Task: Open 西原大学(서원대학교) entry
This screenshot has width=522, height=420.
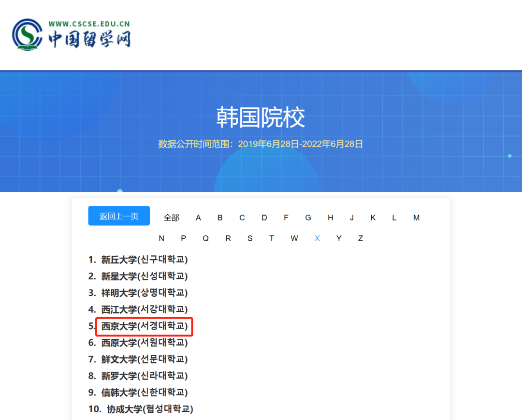Action: tap(145, 343)
